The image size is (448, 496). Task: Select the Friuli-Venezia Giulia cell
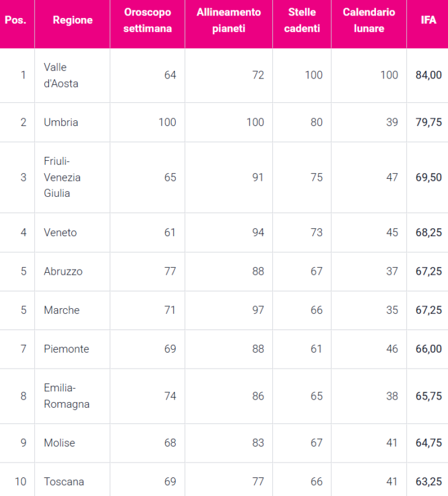pos(62,177)
